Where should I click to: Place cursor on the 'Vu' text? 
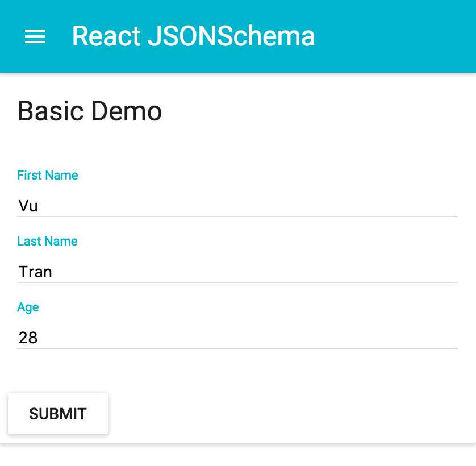(x=28, y=206)
